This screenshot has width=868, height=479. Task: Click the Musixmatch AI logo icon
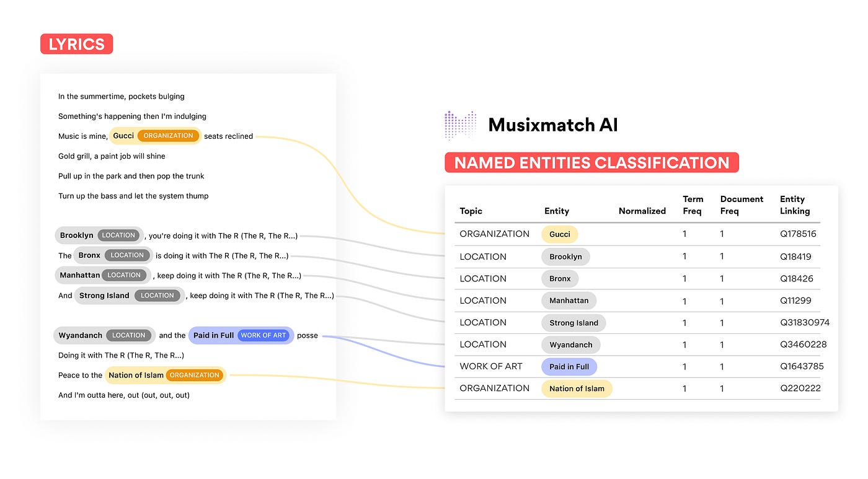click(461, 125)
